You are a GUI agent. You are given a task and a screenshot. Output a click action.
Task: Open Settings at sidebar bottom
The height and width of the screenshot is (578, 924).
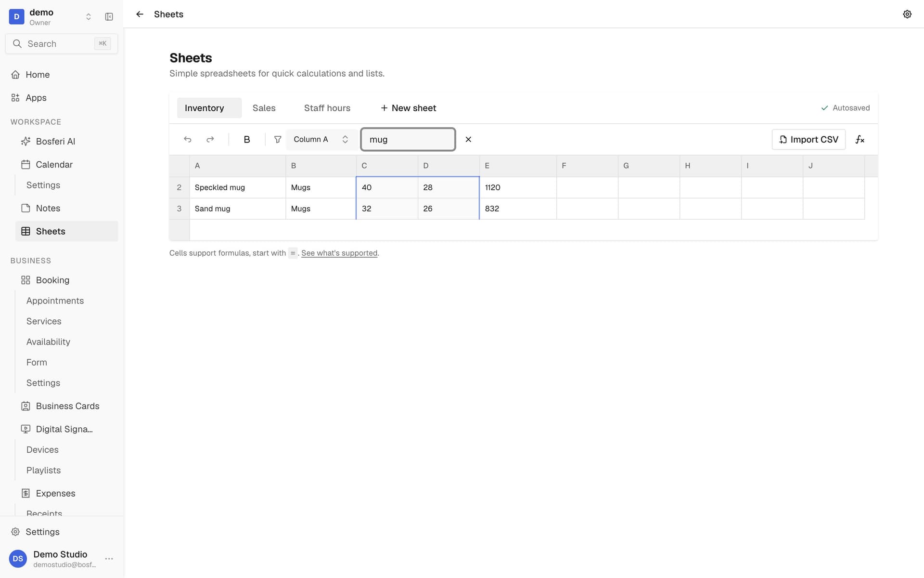point(62,532)
